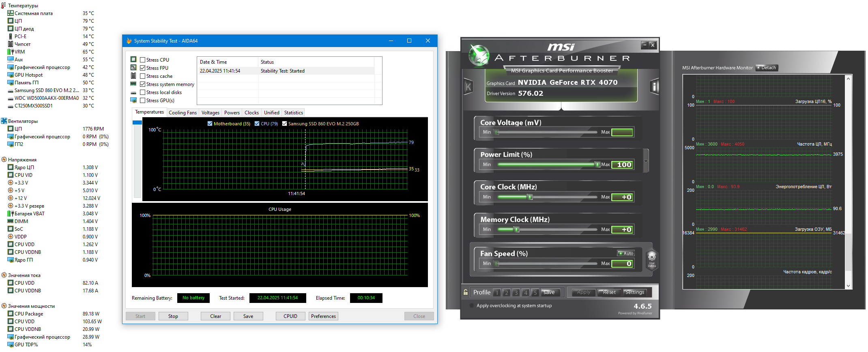Click the Core Clock value field
The height and width of the screenshot is (352, 868).
click(x=622, y=197)
